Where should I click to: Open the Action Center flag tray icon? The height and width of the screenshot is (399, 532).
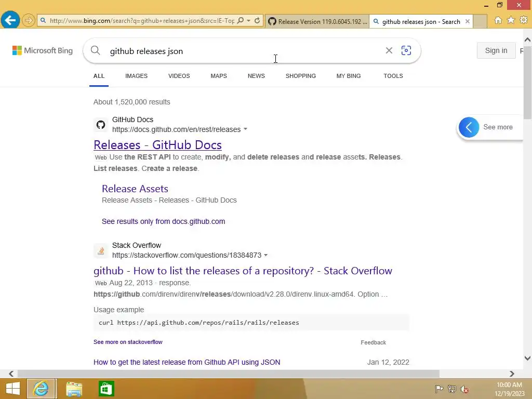(439, 389)
